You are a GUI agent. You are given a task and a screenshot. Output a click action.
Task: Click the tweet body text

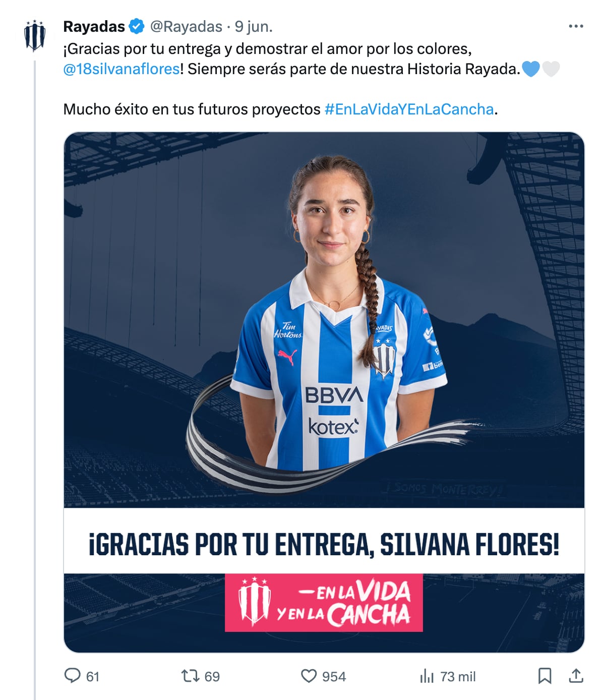tap(312, 79)
